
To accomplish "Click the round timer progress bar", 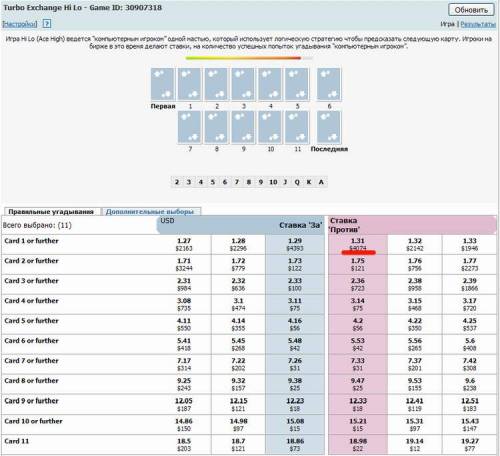I will coord(249,58).
